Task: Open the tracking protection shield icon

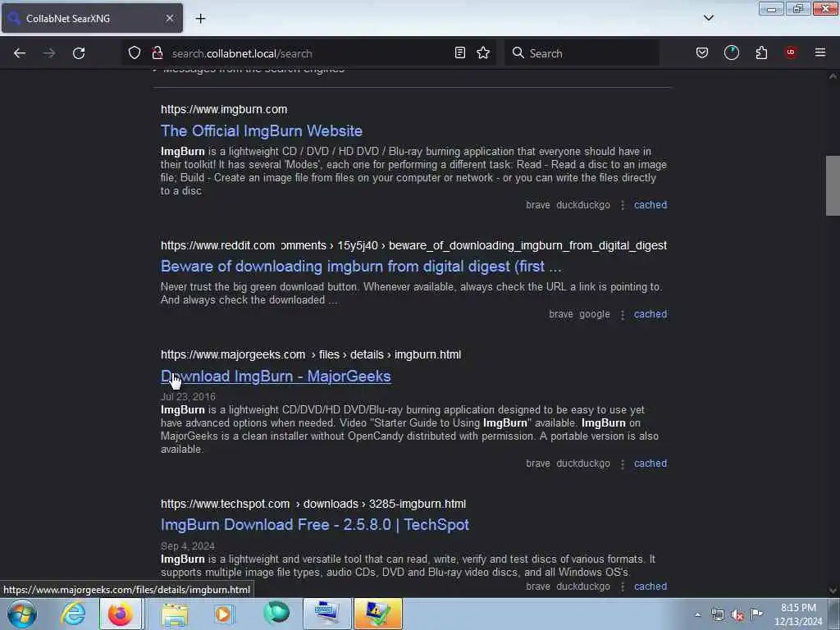Action: click(135, 52)
